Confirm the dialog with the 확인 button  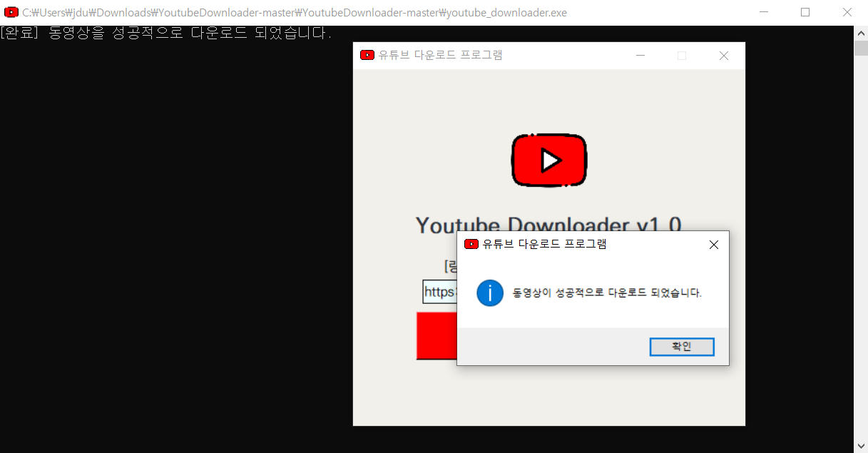point(681,347)
